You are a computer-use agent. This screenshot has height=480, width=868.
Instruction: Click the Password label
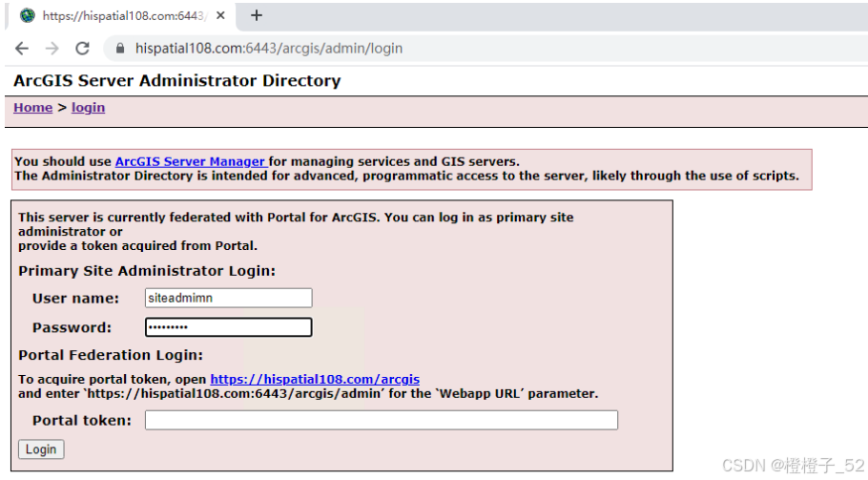[x=72, y=327]
